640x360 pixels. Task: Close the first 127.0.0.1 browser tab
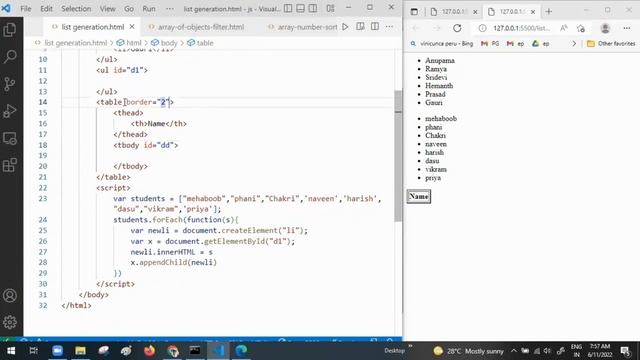coord(475,12)
